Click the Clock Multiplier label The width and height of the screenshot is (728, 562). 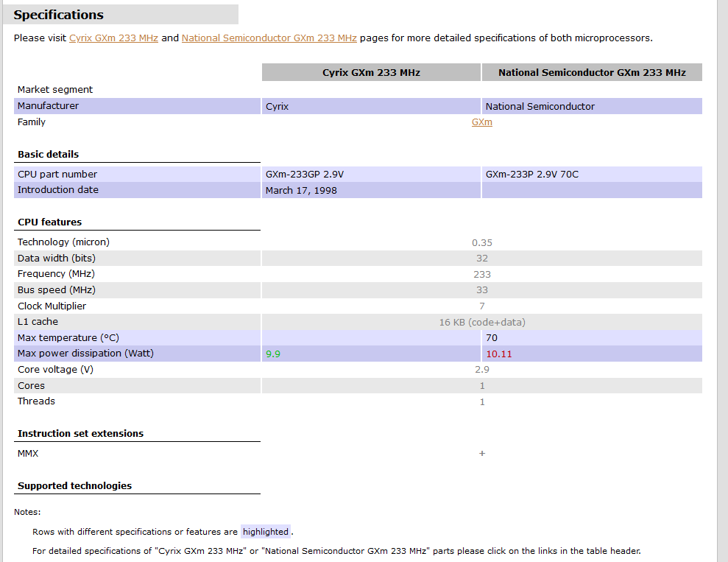pos(52,306)
